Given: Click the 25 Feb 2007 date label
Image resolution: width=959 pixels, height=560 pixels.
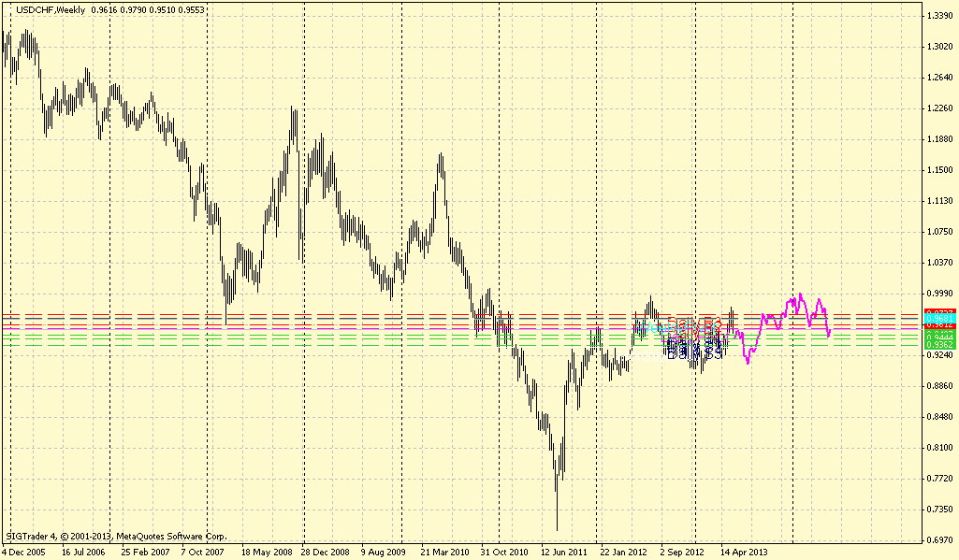Looking at the screenshot, I should (145, 552).
